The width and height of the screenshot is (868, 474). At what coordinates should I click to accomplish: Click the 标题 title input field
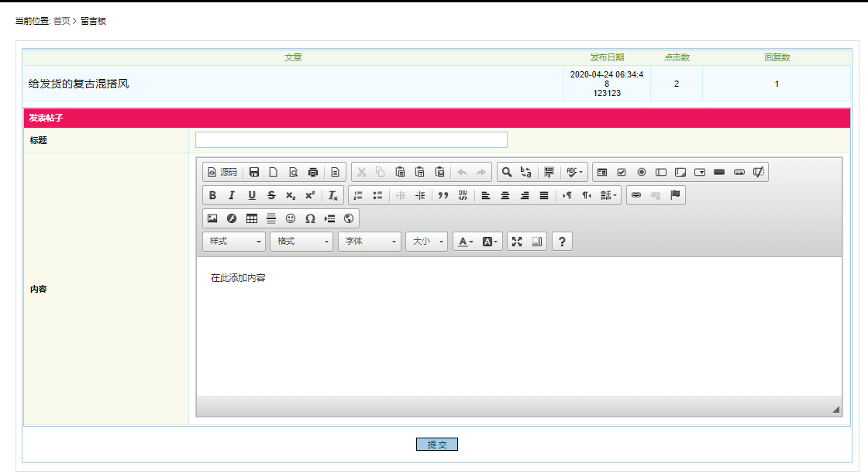pos(351,140)
